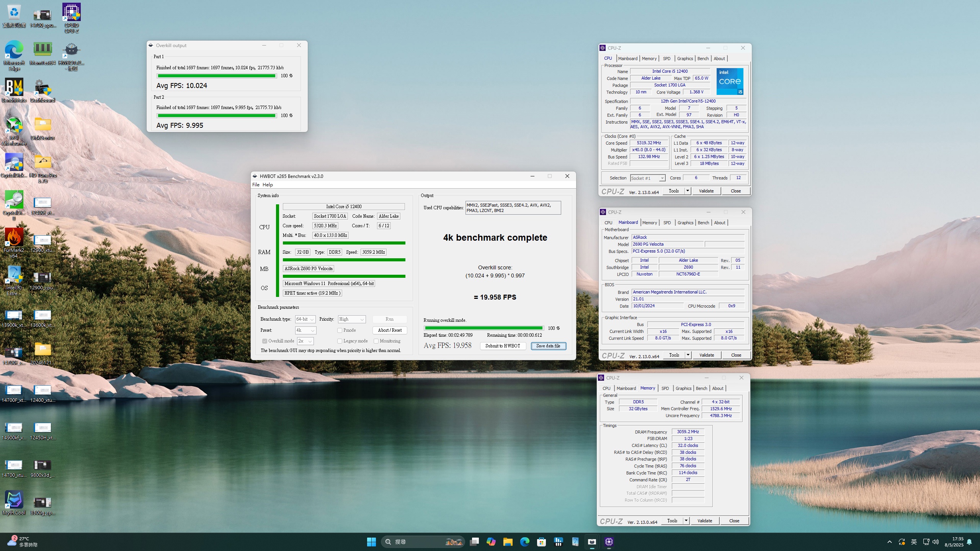
Task: Expand the Tools arrow in the Mainboard CPU-Z window
Action: 688,355
